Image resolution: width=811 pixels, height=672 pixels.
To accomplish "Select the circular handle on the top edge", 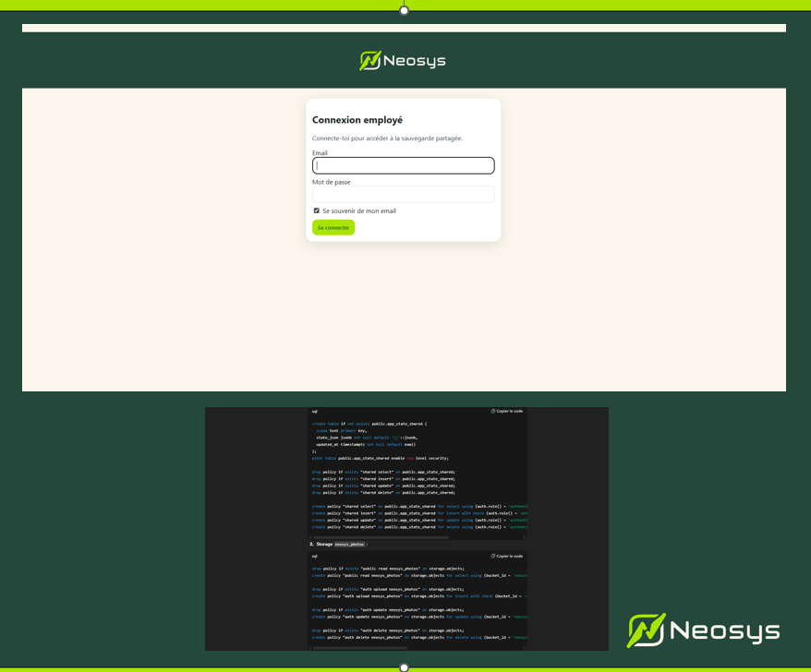I will [404, 10].
